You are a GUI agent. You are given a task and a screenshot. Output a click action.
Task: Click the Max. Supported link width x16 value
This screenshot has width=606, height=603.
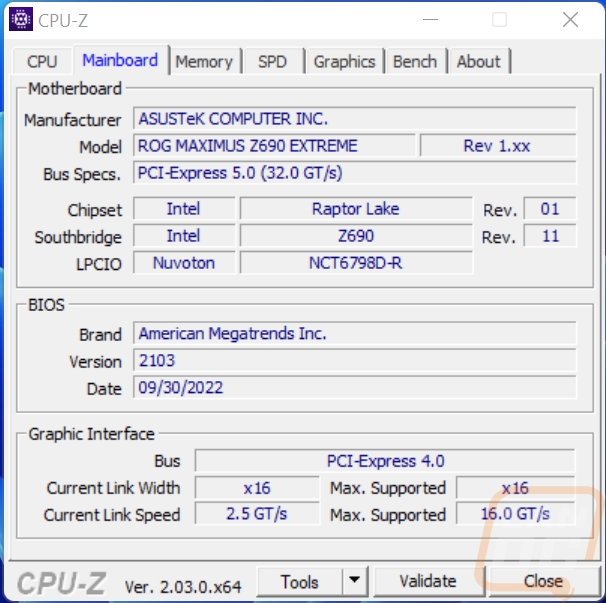pyautogui.click(x=516, y=488)
